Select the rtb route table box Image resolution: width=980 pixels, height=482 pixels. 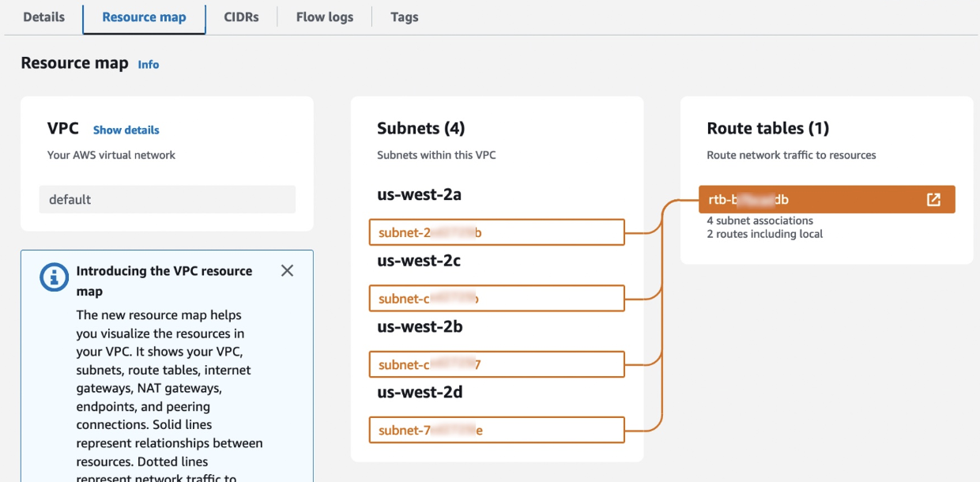coord(827,200)
